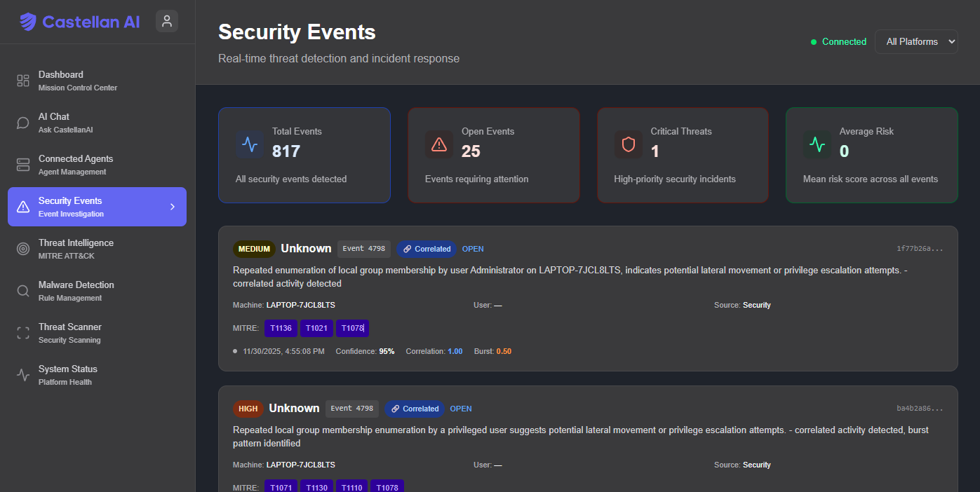Click the Threat Intelligence MITRE ATT&CK icon

click(22, 248)
